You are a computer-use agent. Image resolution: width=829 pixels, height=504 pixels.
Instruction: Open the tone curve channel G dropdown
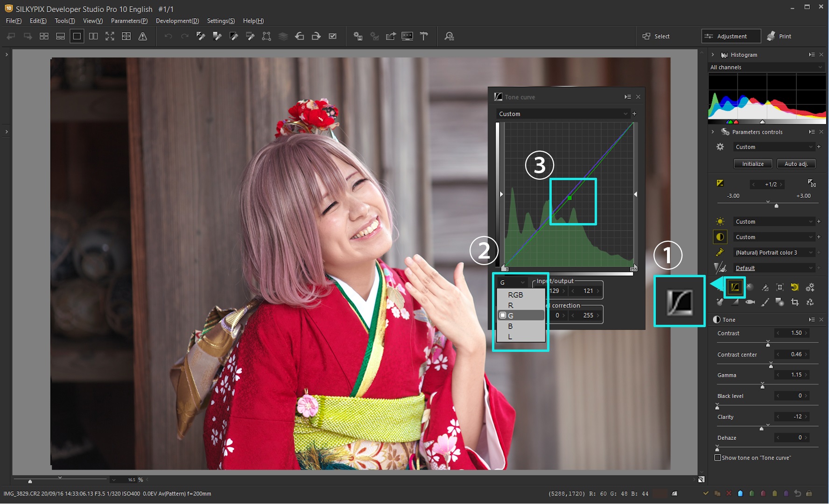coord(513,283)
